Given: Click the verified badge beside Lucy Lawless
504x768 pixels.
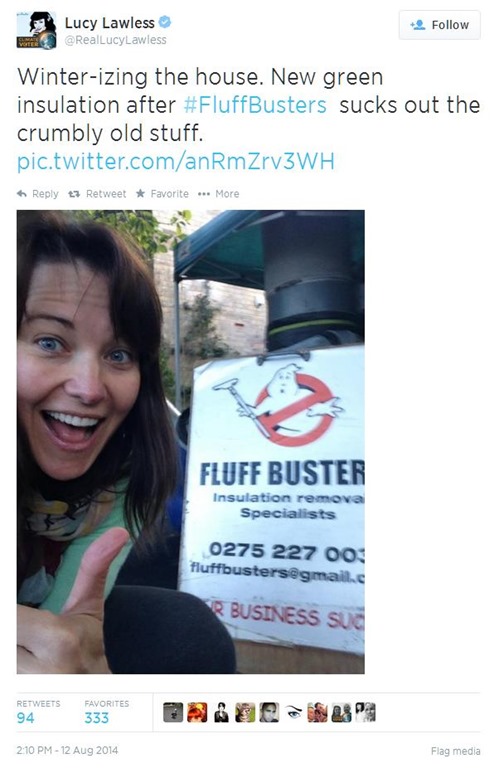Looking at the screenshot, I should 166,22.
